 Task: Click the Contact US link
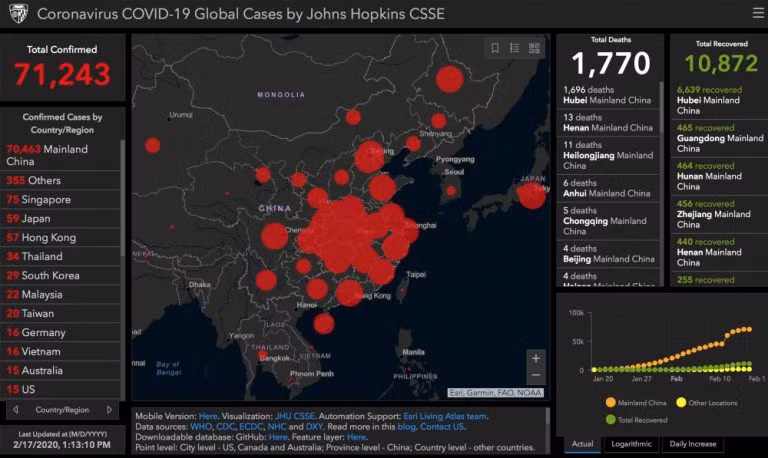tap(441, 427)
